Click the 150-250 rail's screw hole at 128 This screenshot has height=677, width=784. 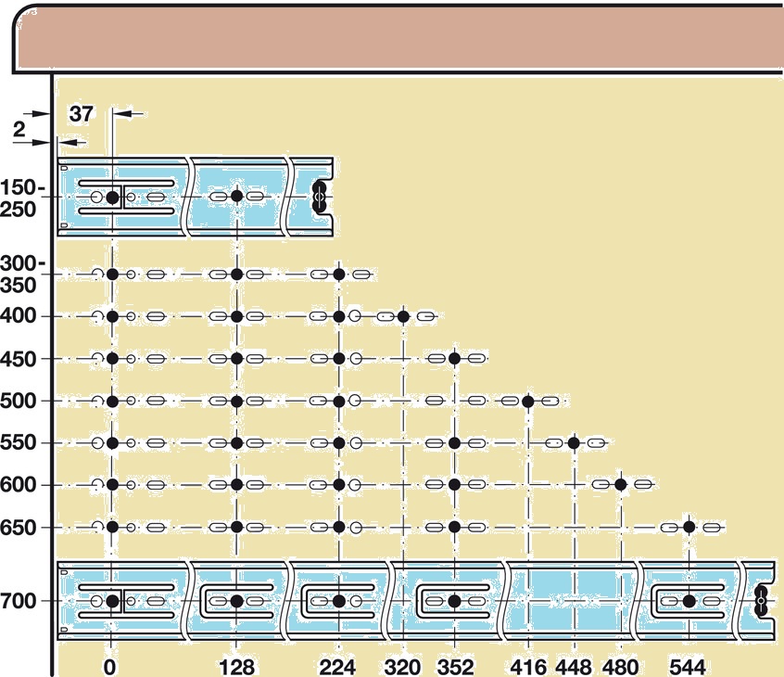coord(236,197)
